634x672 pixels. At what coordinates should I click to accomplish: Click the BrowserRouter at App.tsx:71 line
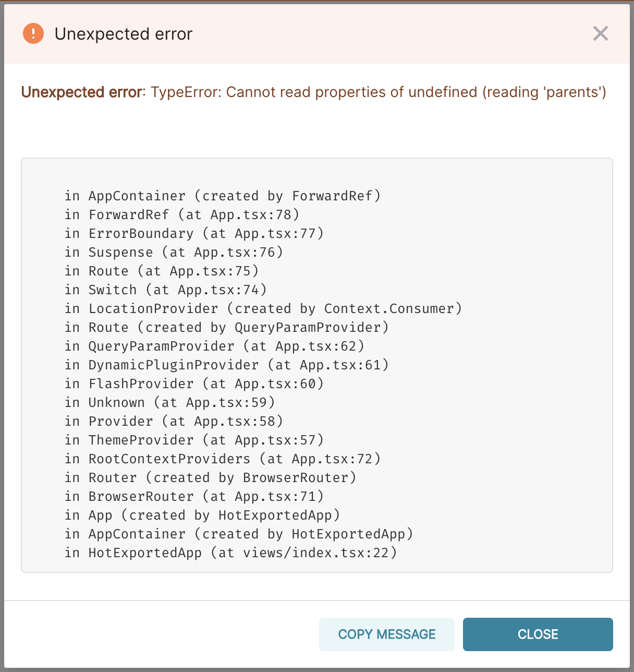[194, 497]
